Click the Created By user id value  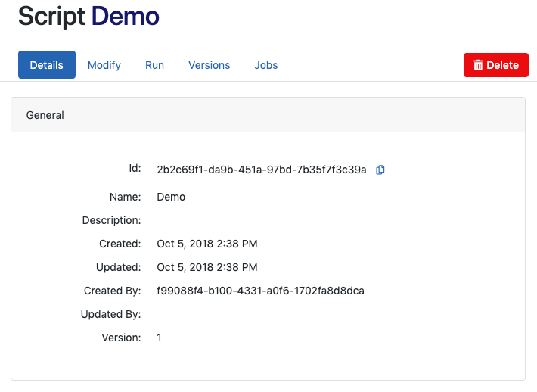pyautogui.click(x=260, y=291)
